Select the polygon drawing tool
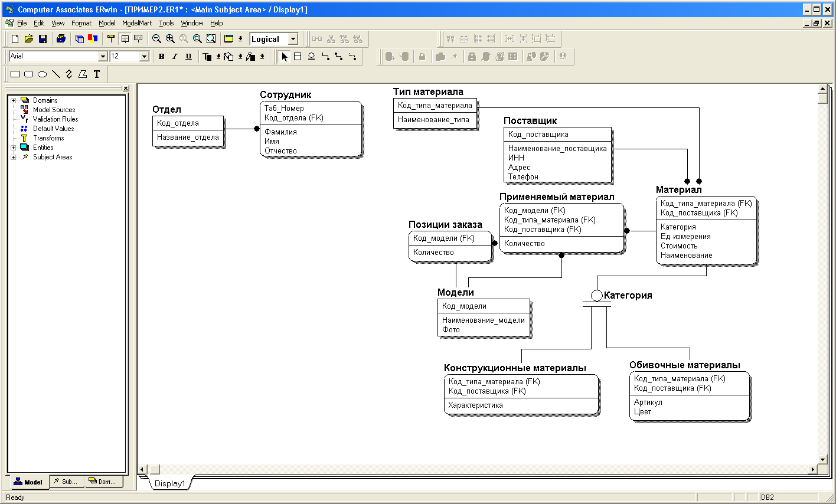The width and height of the screenshot is (836, 504). tap(83, 74)
